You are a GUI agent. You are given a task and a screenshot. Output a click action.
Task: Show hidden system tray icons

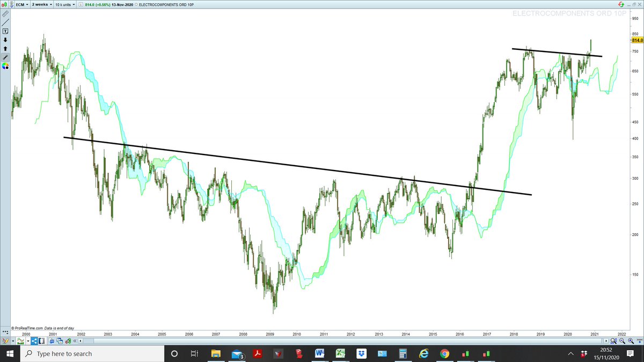click(571, 354)
